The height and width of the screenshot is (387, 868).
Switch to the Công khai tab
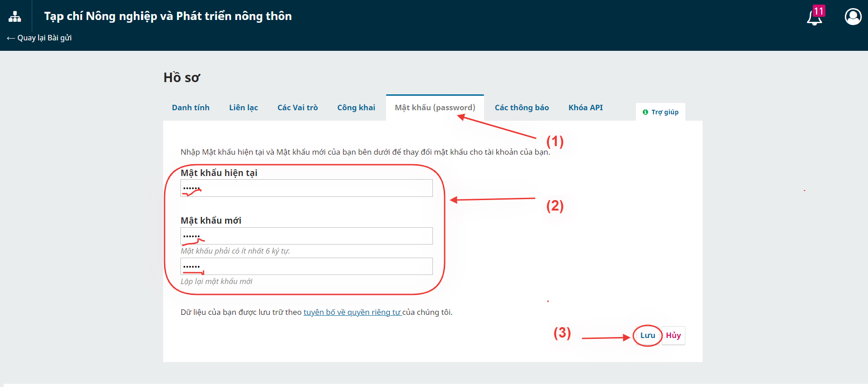356,108
